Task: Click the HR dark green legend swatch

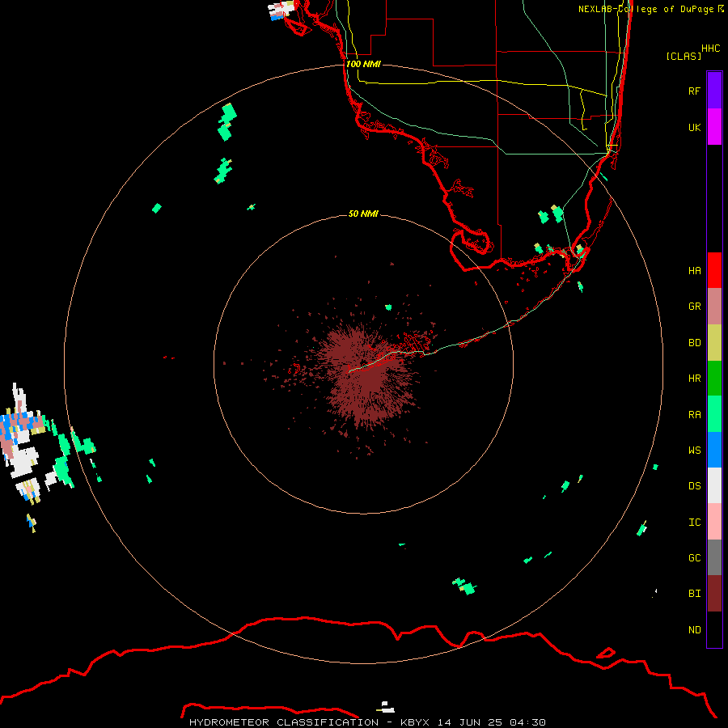Action: pyautogui.click(x=714, y=379)
